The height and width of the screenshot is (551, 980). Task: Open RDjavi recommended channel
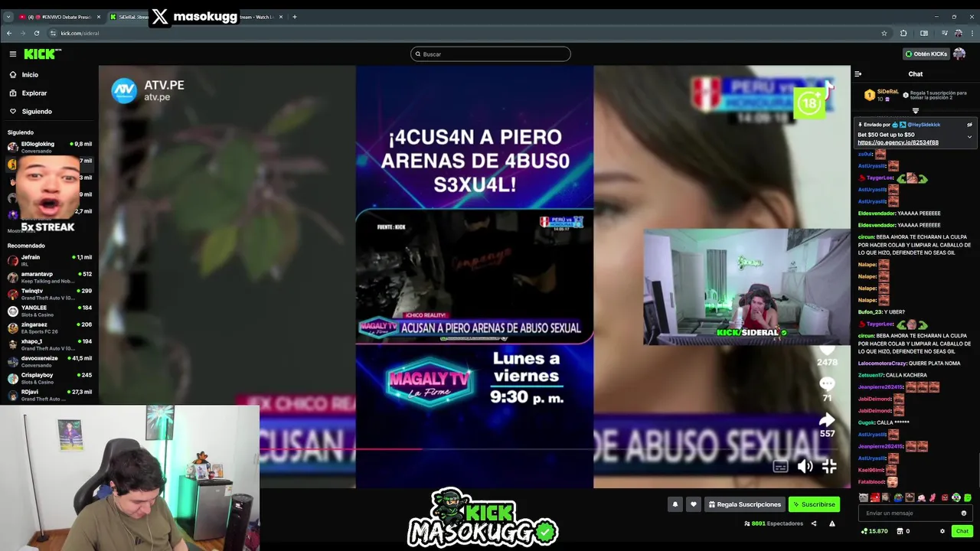click(x=50, y=395)
